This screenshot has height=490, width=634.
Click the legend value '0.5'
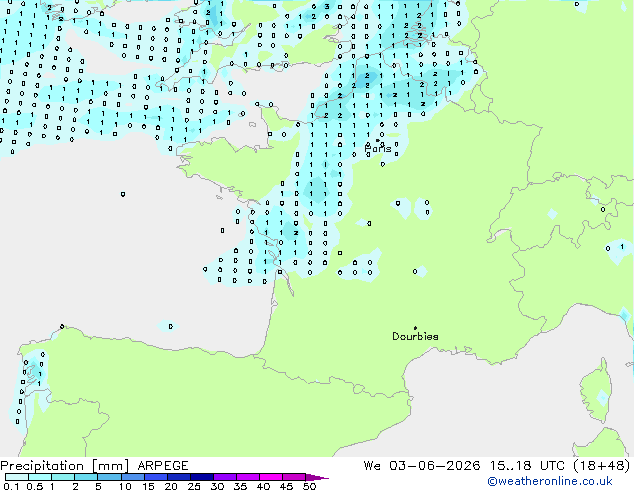pyautogui.click(x=35, y=486)
